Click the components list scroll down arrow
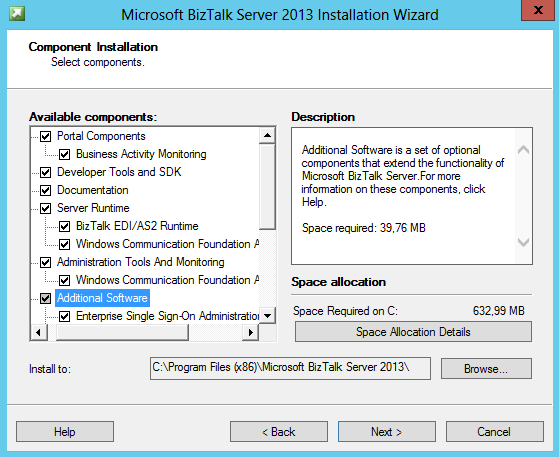The width and height of the screenshot is (559, 457). pos(267,315)
